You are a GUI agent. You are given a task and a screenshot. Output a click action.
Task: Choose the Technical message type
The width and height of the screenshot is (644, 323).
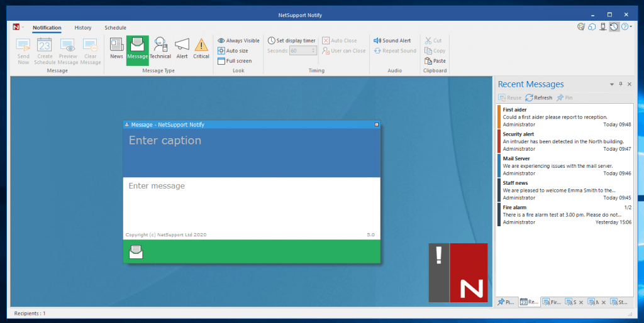[160, 48]
